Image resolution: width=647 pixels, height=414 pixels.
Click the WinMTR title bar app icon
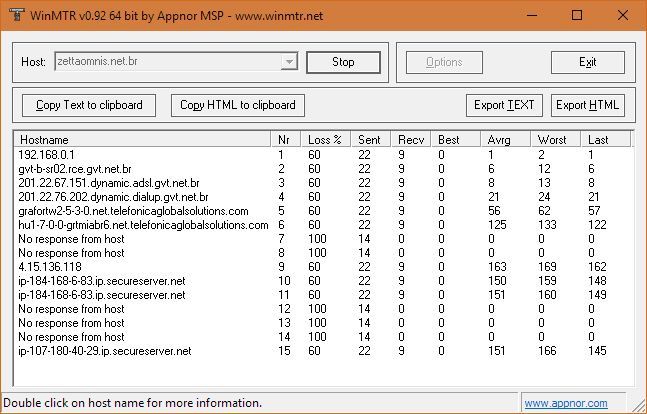pos(16,15)
